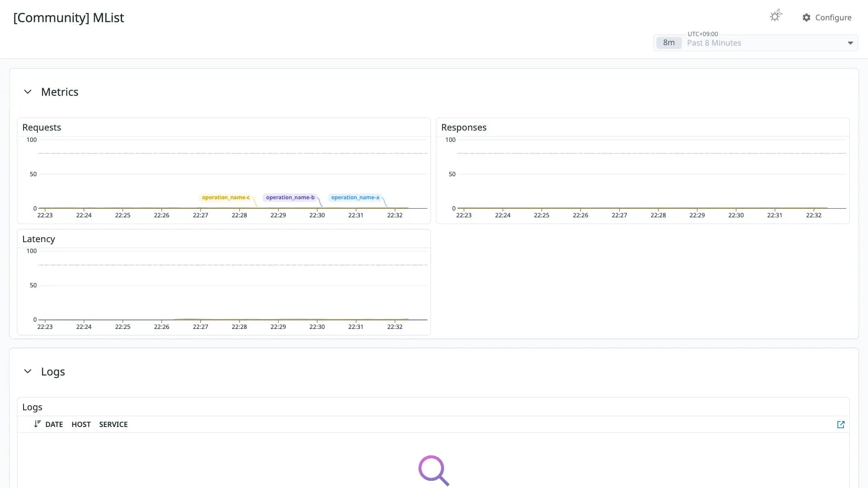Collapse the Metrics section chevron
This screenshot has height=488, width=868.
pyautogui.click(x=28, y=92)
